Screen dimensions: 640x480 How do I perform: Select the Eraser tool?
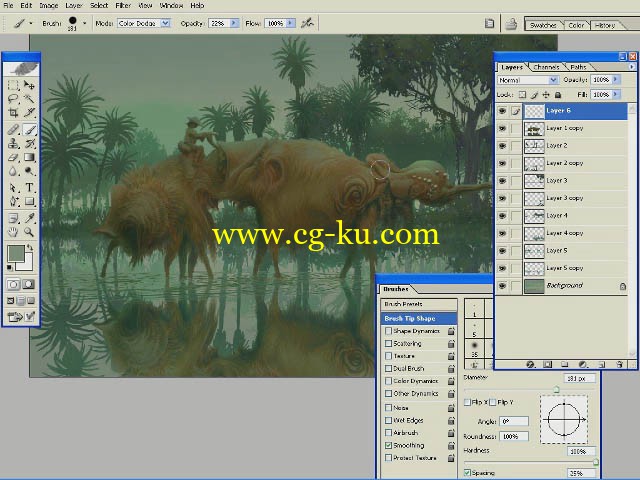click(x=13, y=157)
